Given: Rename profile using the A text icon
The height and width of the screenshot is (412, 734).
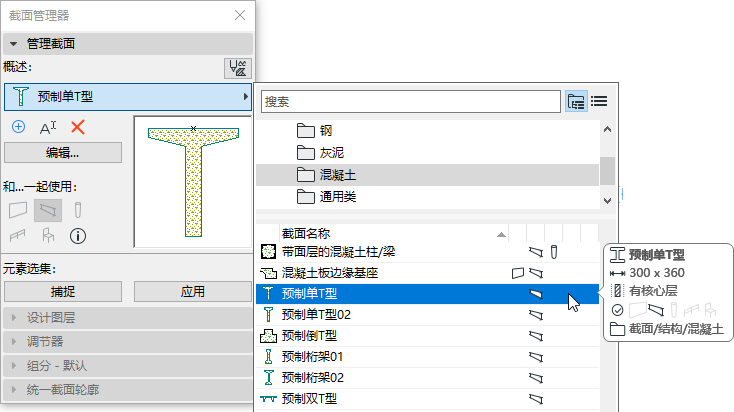Looking at the screenshot, I should [48, 127].
